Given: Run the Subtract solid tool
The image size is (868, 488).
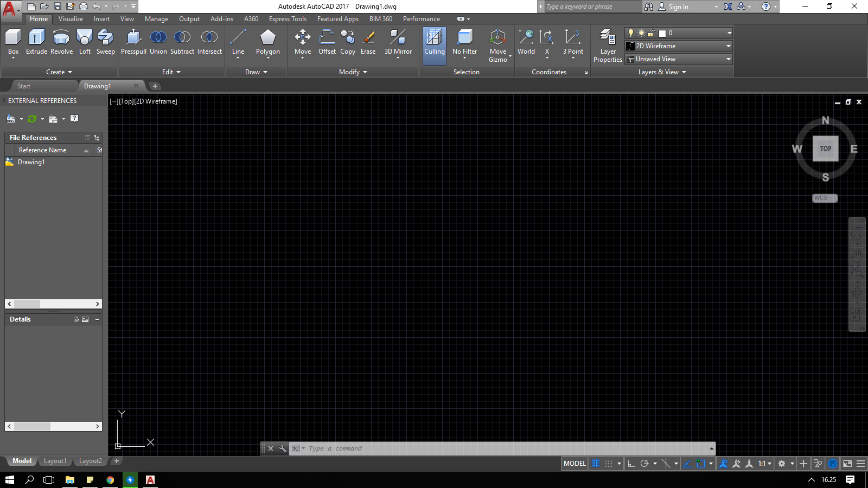Looking at the screenshot, I should click(x=182, y=42).
